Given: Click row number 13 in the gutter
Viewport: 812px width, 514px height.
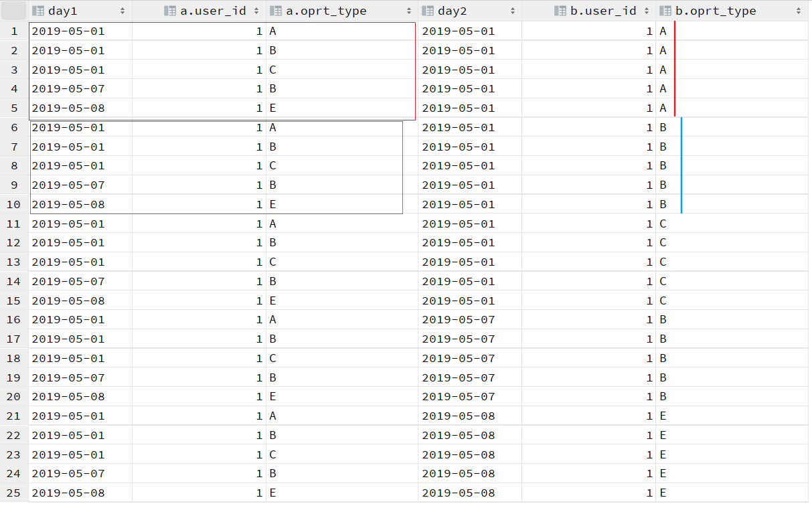Looking at the screenshot, I should click(x=14, y=262).
